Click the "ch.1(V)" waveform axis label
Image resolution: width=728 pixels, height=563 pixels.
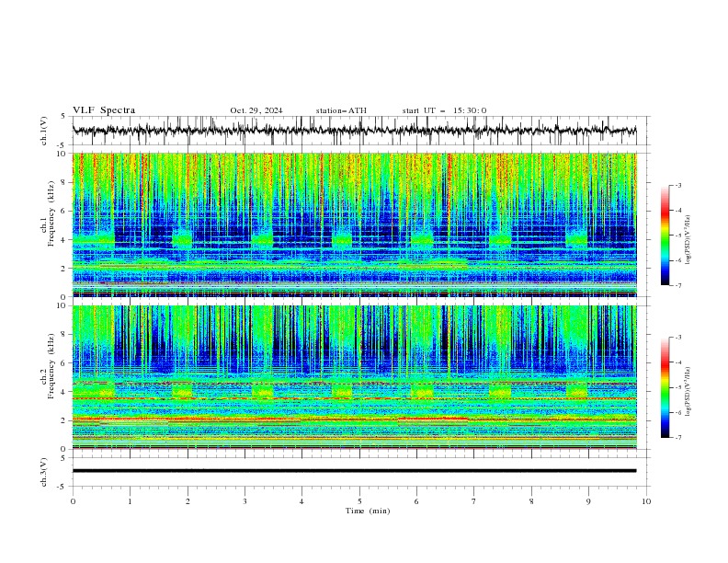point(44,131)
